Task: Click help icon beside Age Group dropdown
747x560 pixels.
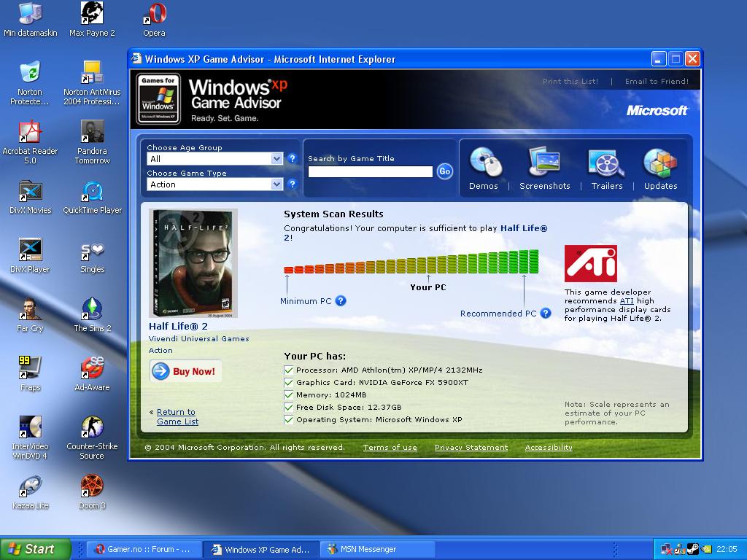Action: [x=293, y=158]
